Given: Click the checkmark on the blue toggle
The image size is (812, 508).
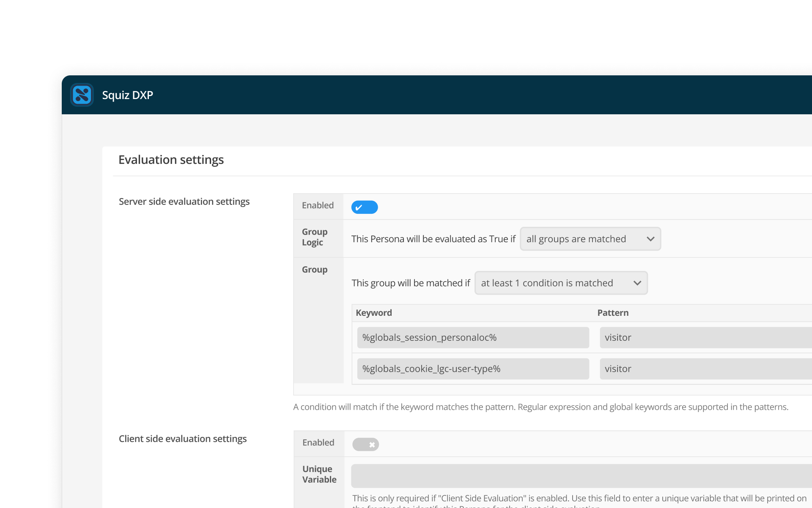Looking at the screenshot, I should tap(359, 207).
